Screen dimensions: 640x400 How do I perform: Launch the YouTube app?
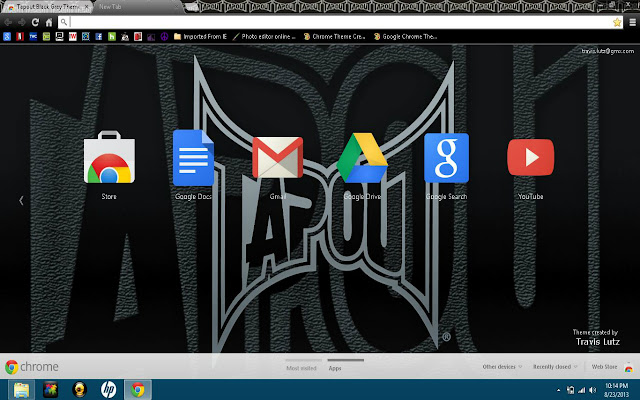click(x=531, y=158)
